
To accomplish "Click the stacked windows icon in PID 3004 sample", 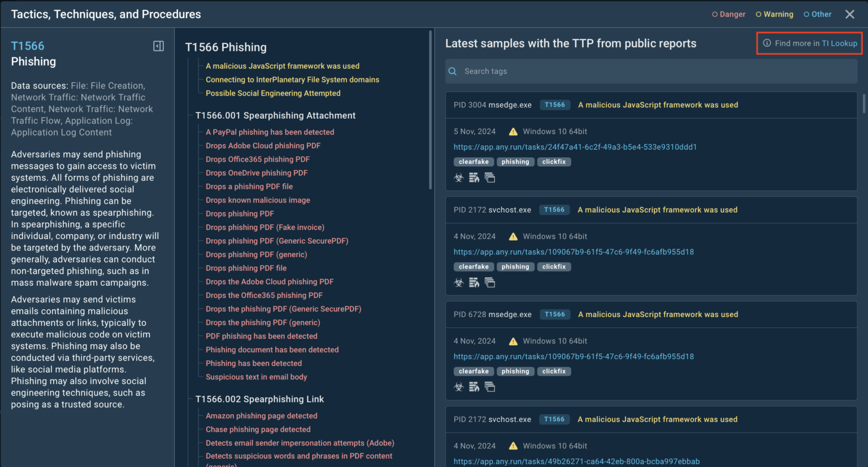I will click(490, 178).
